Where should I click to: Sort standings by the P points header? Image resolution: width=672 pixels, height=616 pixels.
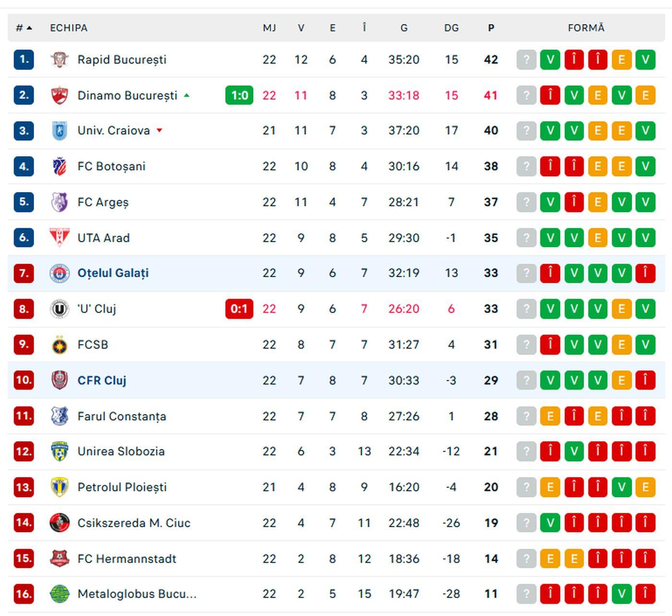(x=491, y=28)
